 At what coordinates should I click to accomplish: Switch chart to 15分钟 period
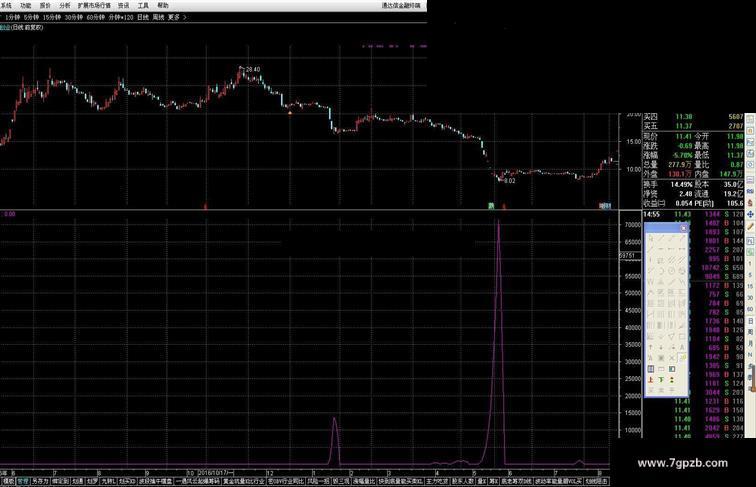click(52, 17)
